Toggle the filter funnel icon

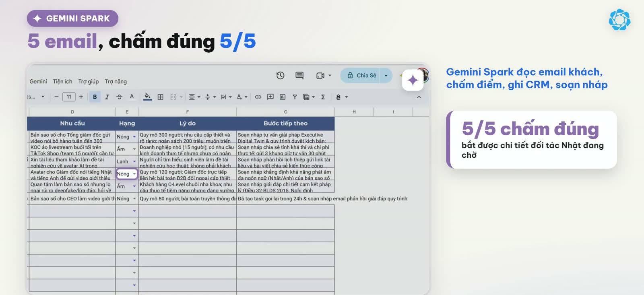[x=295, y=97]
